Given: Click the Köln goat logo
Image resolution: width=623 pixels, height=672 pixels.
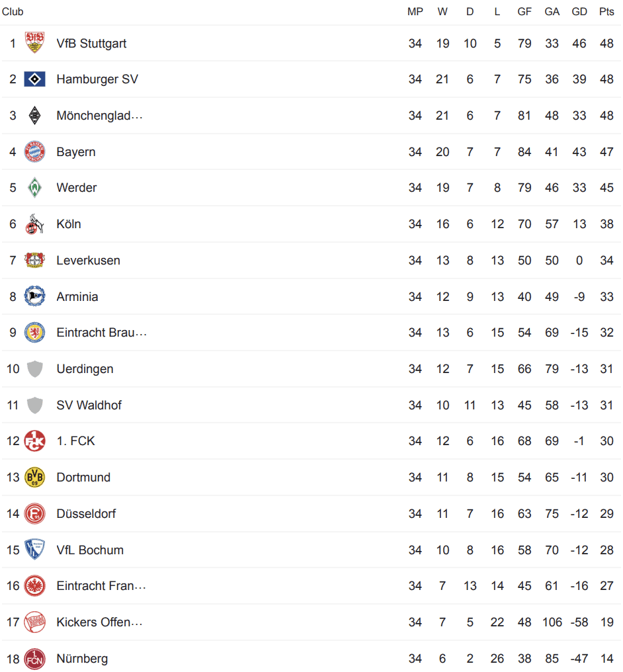Looking at the screenshot, I should click(x=34, y=224).
